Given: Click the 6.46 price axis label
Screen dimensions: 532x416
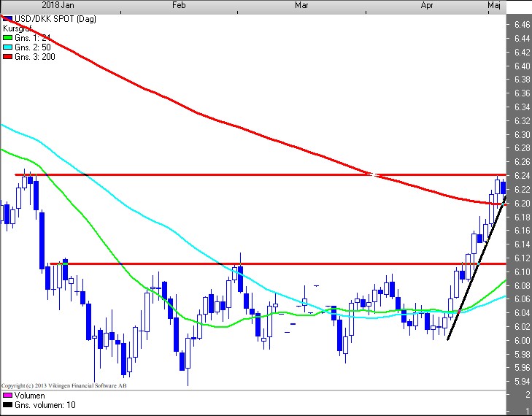Looking at the screenshot, I should [x=521, y=25].
